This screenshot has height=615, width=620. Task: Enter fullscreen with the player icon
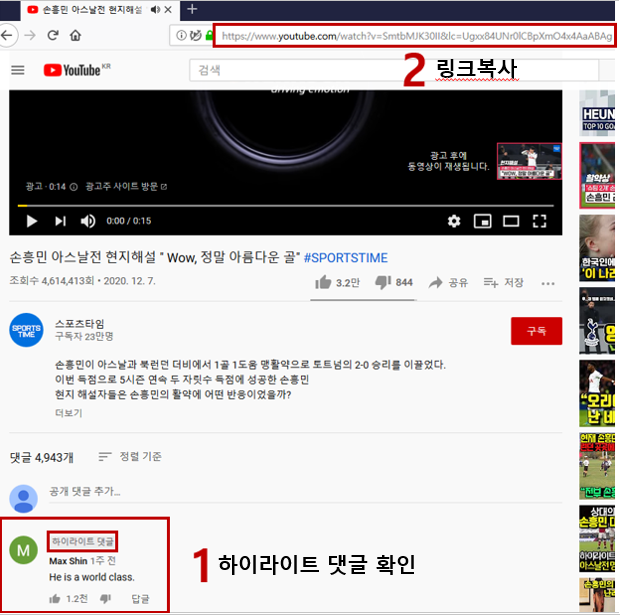tap(539, 221)
